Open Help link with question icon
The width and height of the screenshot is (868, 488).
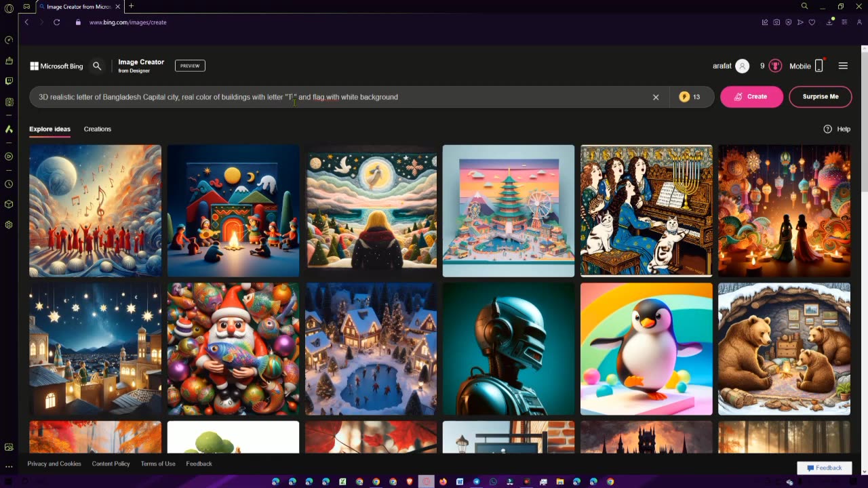click(x=837, y=129)
